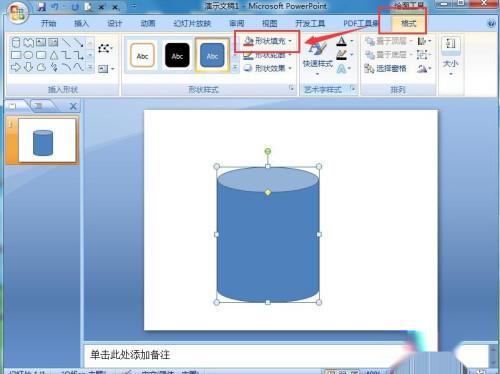Select the cylinder shape in shapes gallery
The height and width of the screenshot is (374, 500).
click(x=16, y=43)
